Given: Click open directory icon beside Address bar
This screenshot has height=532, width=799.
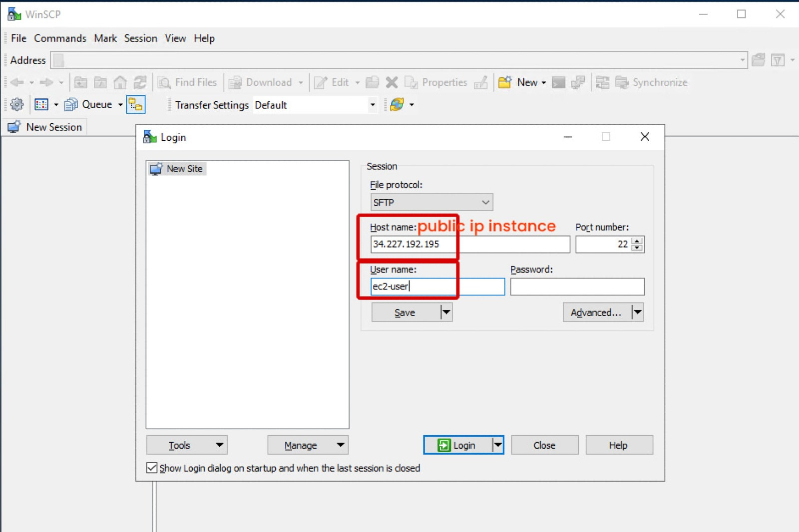Looking at the screenshot, I should [759, 60].
